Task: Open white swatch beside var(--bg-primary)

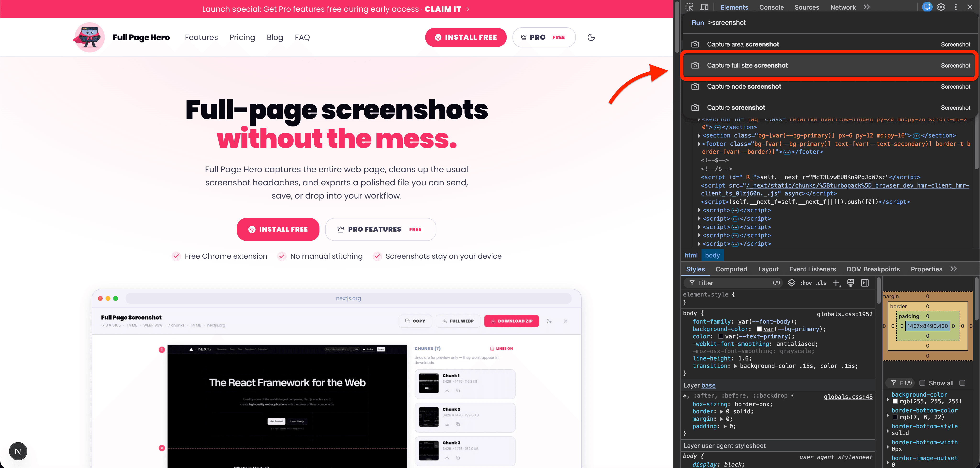Action: [759, 329]
